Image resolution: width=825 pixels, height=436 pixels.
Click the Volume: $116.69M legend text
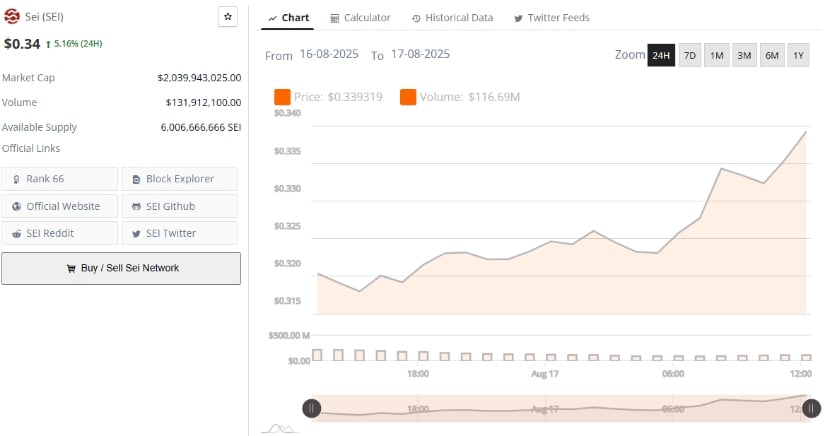coord(470,97)
